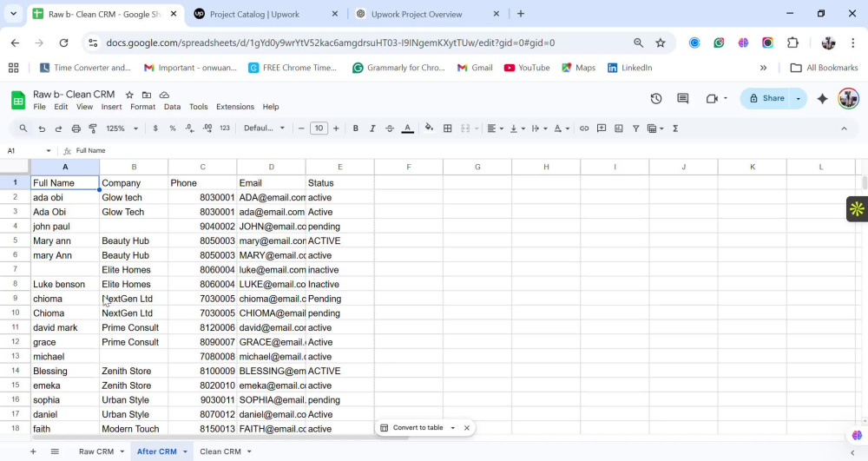Open the Data menu
The width and height of the screenshot is (868, 461).
click(x=172, y=107)
